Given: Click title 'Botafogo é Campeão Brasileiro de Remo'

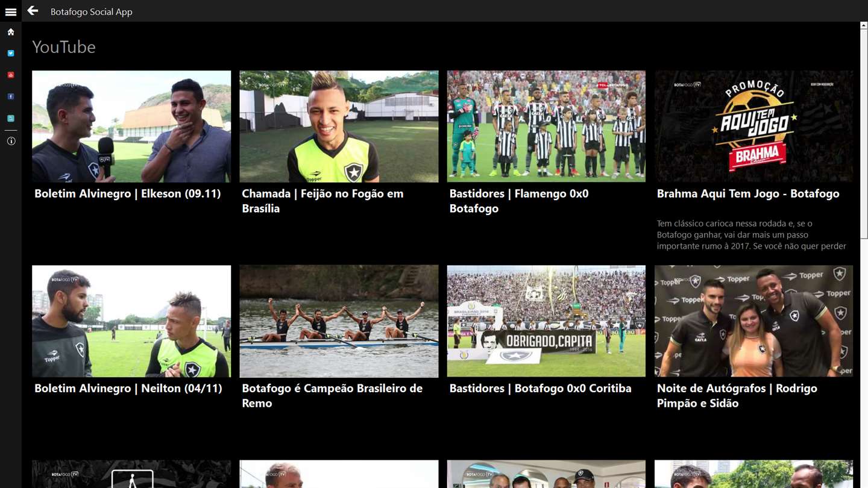Looking at the screenshot, I should click(x=332, y=396).
